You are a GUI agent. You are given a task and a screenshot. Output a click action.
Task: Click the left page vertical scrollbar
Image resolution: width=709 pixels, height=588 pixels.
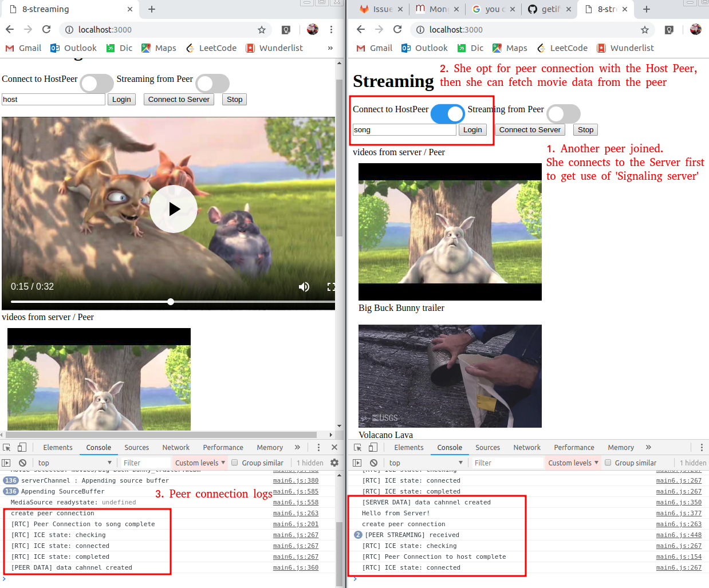(x=339, y=157)
